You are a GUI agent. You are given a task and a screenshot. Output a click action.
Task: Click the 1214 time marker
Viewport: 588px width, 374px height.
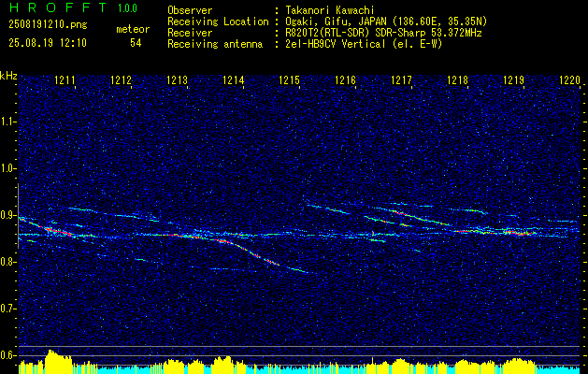[234, 80]
